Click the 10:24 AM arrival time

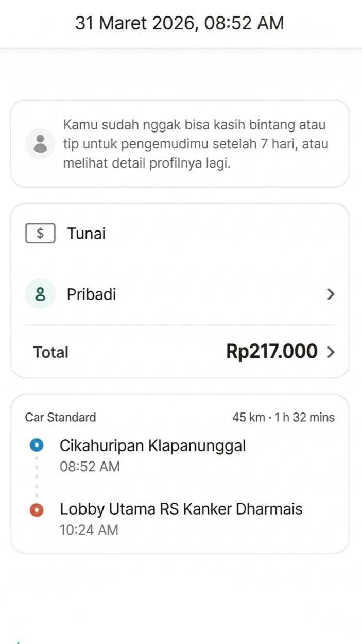(x=89, y=530)
